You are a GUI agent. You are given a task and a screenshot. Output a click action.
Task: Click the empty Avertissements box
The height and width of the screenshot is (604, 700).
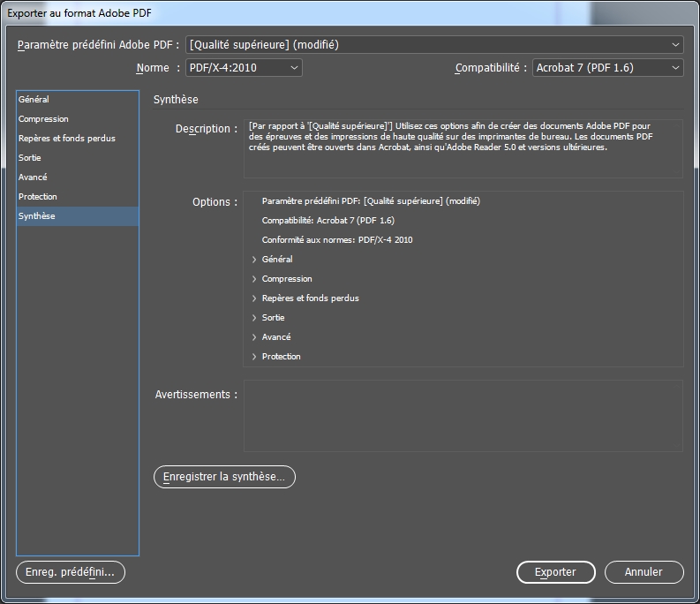pos(463,416)
